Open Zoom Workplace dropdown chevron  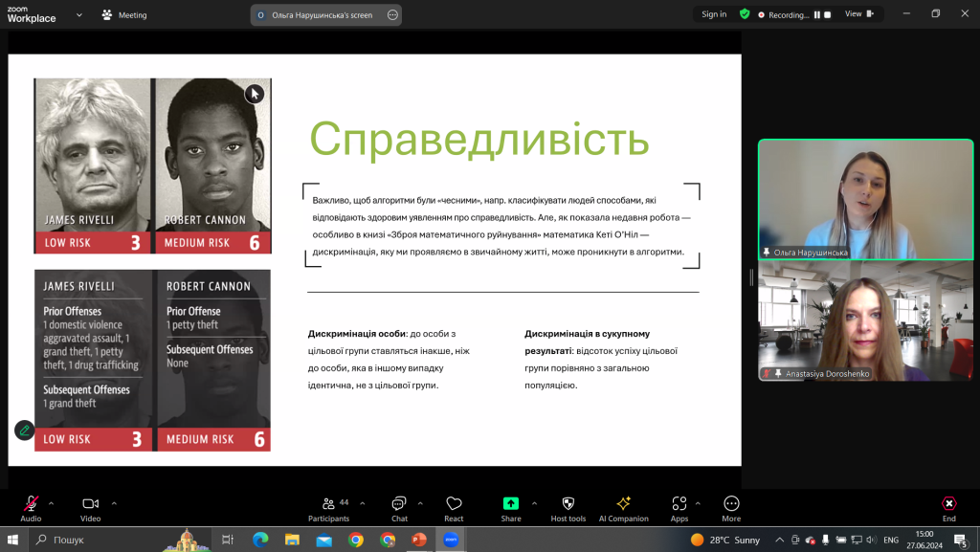click(78, 15)
